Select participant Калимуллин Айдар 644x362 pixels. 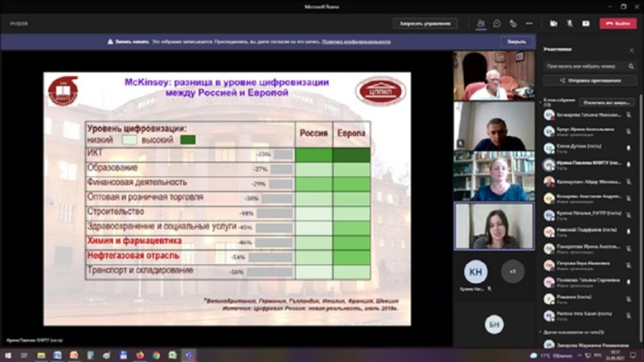(589, 182)
